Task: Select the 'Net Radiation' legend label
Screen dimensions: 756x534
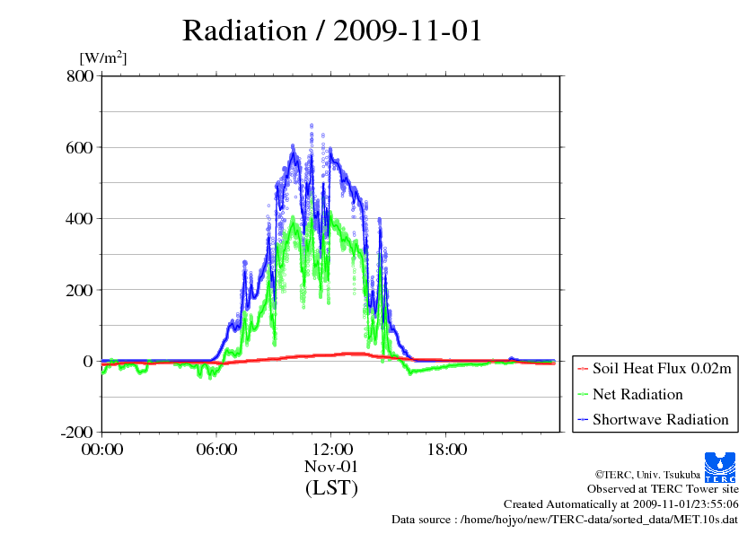Action: 637,394
